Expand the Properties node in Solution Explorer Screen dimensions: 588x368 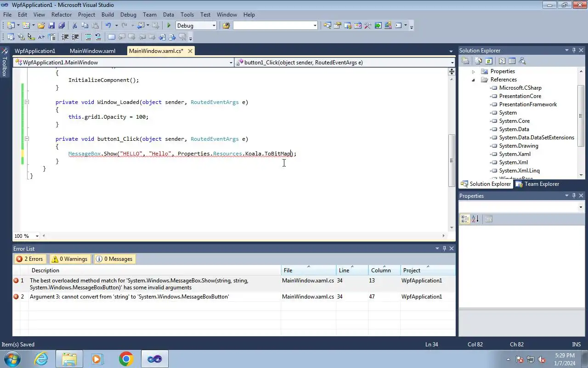pyautogui.click(x=474, y=71)
